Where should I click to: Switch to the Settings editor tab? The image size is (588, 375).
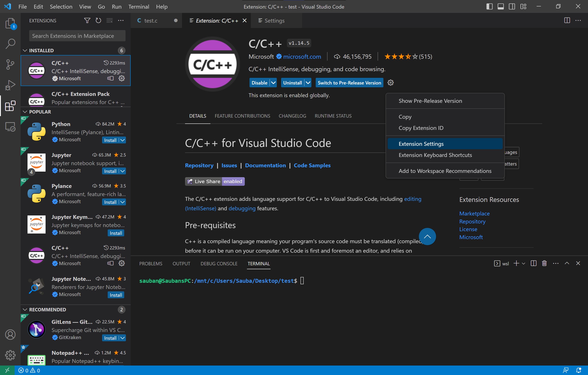(x=276, y=20)
